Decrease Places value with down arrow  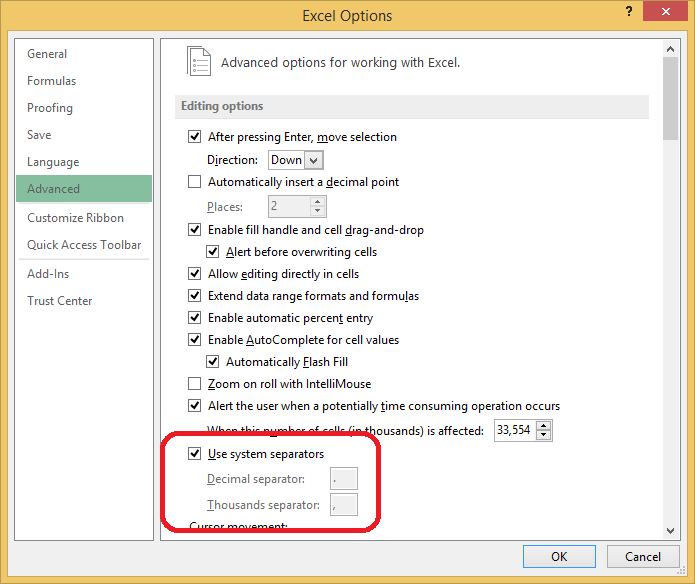(317, 211)
